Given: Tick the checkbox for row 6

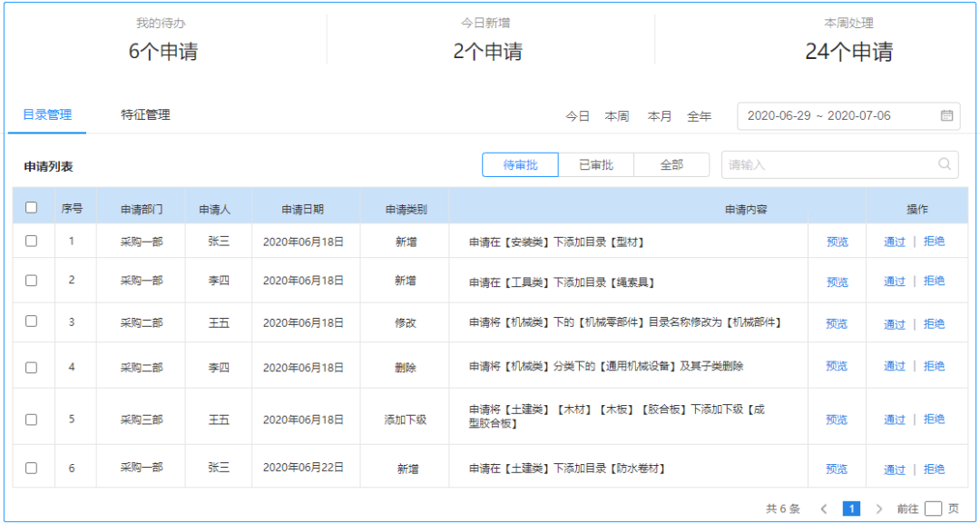Looking at the screenshot, I should tap(32, 468).
